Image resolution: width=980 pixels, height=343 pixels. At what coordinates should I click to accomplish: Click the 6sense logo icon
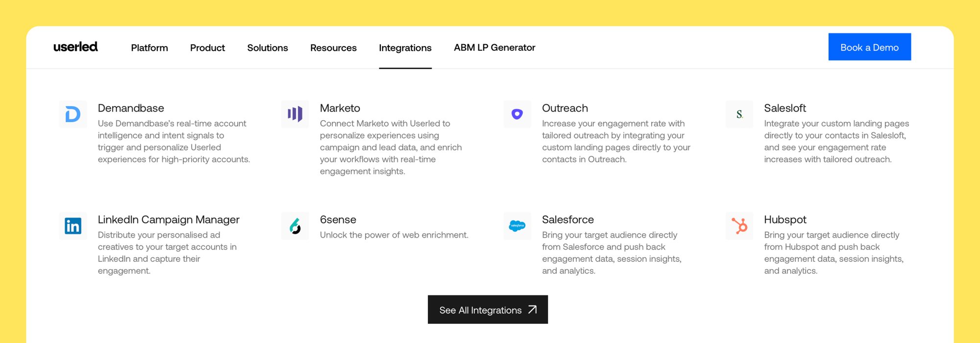click(x=295, y=226)
